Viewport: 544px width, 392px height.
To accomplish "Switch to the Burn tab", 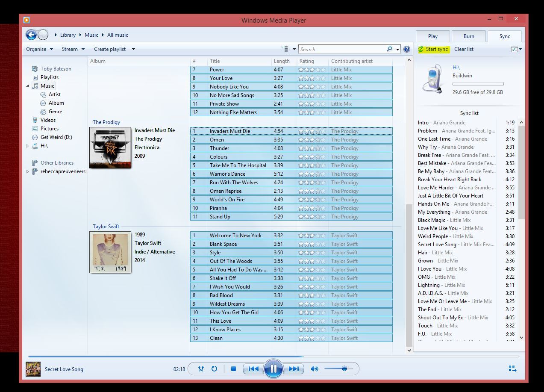I will pos(469,36).
